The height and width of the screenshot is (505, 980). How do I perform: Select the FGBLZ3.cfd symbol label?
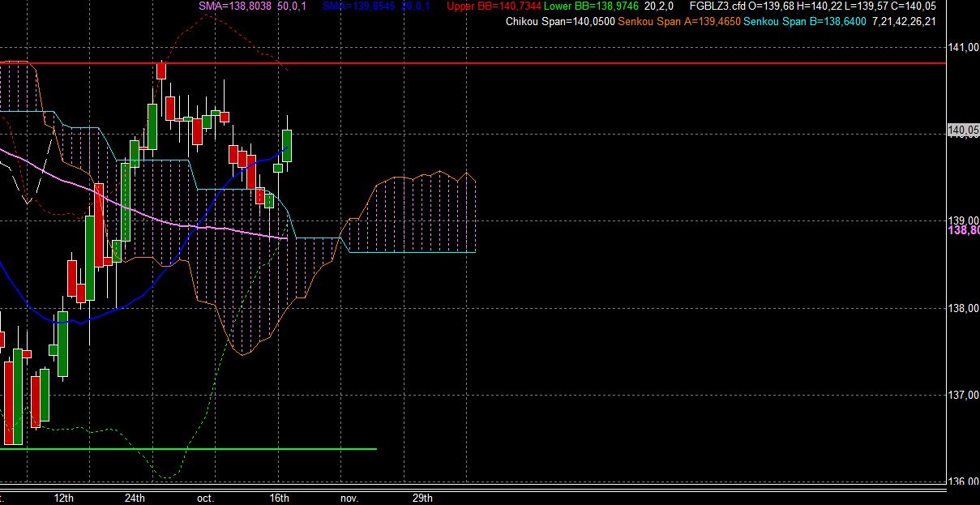(x=717, y=6)
